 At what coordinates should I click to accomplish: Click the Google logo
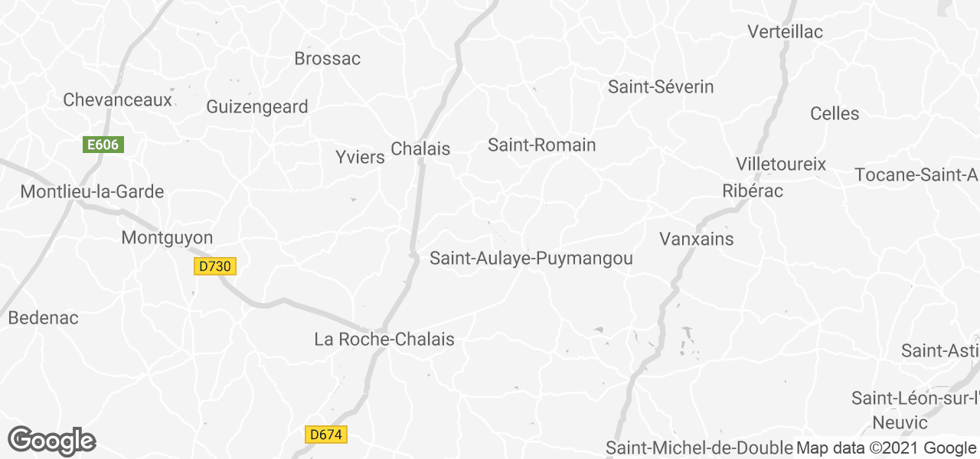52,441
